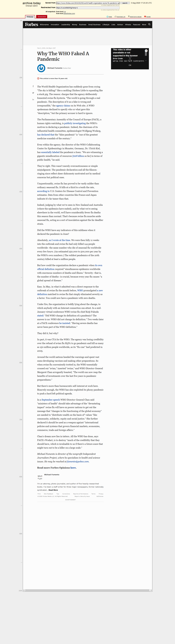
Task: Click OK on the video error message
Action: point(130,65)
